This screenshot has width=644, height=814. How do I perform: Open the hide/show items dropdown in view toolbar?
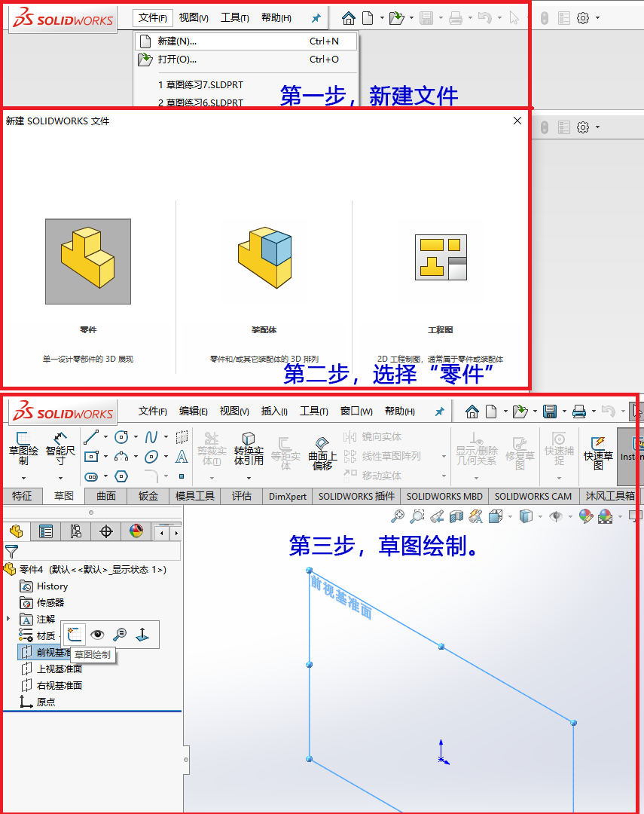point(569,516)
